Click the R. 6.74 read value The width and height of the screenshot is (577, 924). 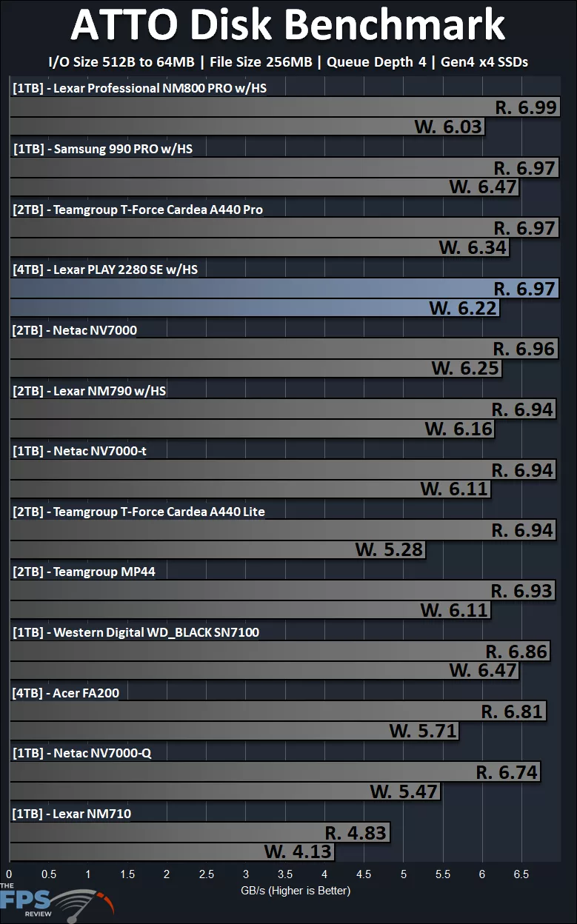(507, 772)
